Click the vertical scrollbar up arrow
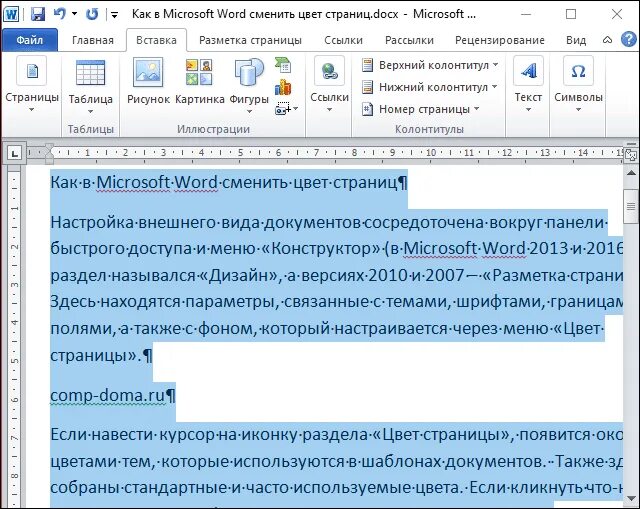Screen dimensions: 640x509 (x=631, y=173)
